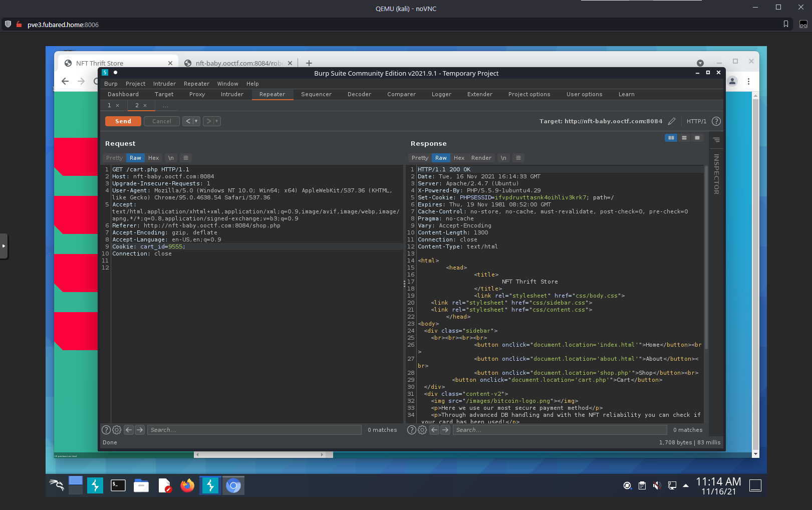
Task: Open response search settings gear
Action: coord(422,430)
